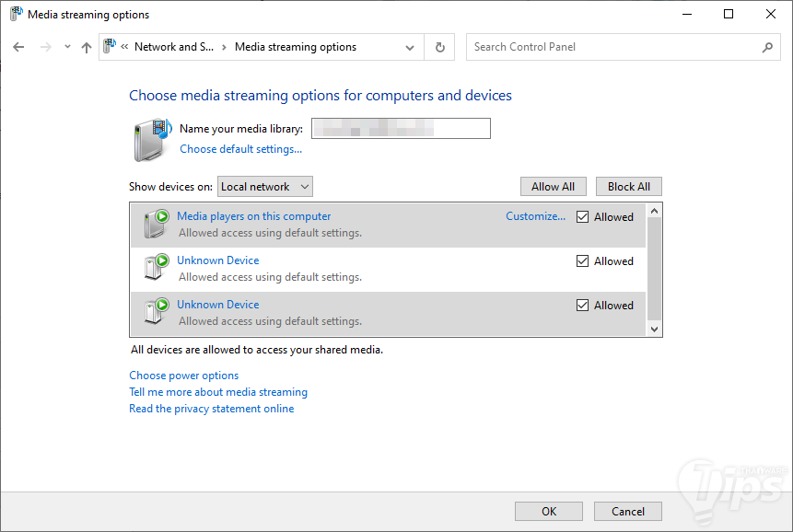This screenshot has width=793, height=532.
Task: Toggle Allowed for the first Unknown Device
Action: pyautogui.click(x=582, y=261)
